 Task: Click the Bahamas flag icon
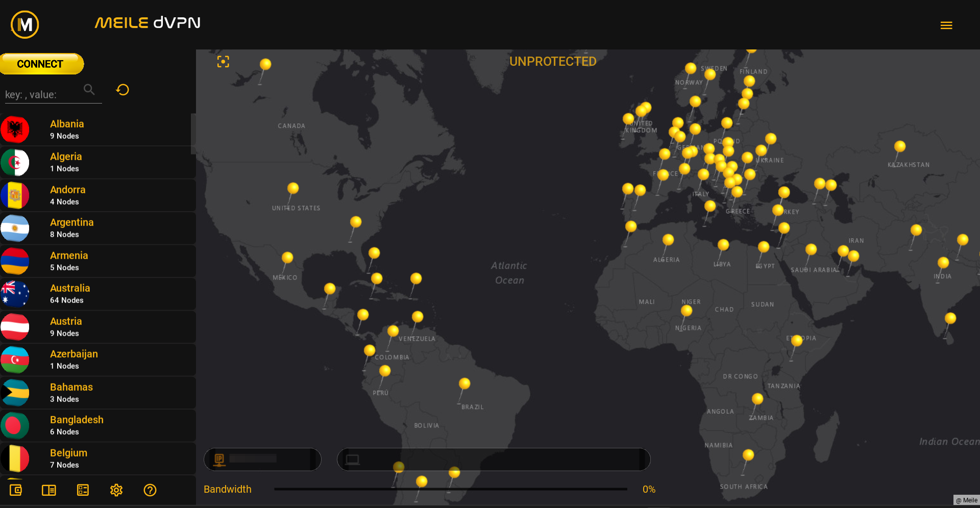point(15,393)
